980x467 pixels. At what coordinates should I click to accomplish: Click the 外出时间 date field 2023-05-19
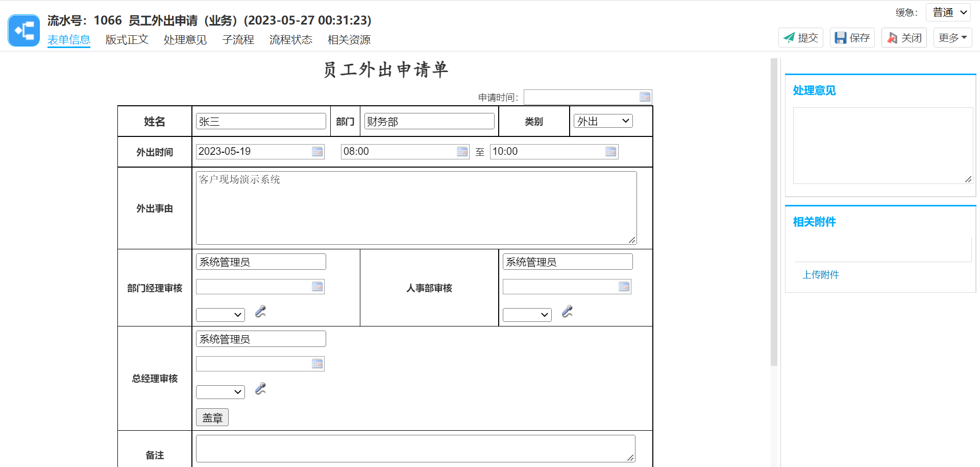click(260, 152)
